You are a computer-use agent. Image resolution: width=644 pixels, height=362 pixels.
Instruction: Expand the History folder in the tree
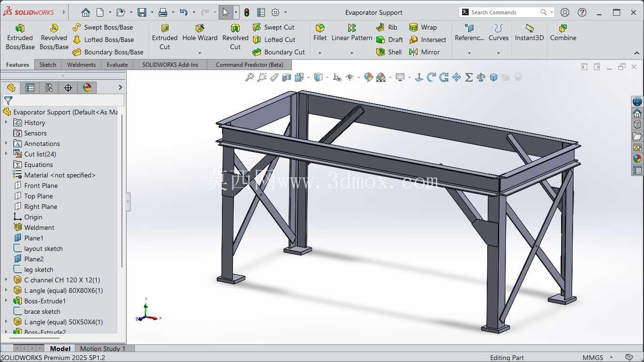pos(6,123)
